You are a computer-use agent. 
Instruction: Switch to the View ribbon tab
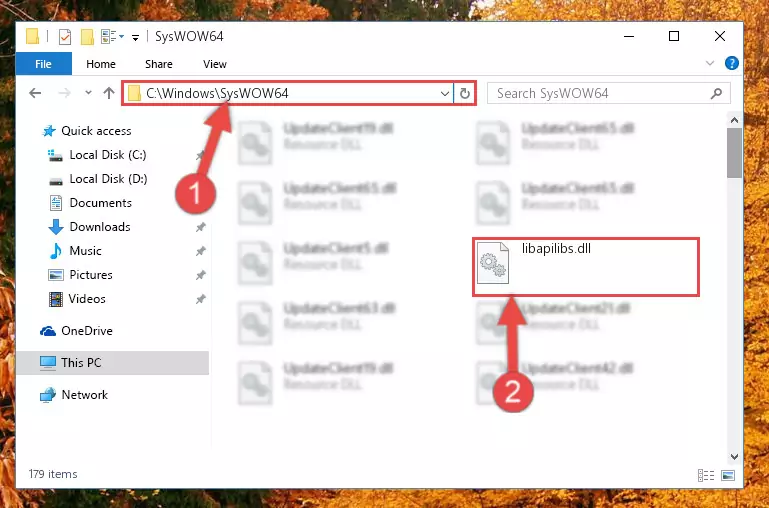(215, 64)
